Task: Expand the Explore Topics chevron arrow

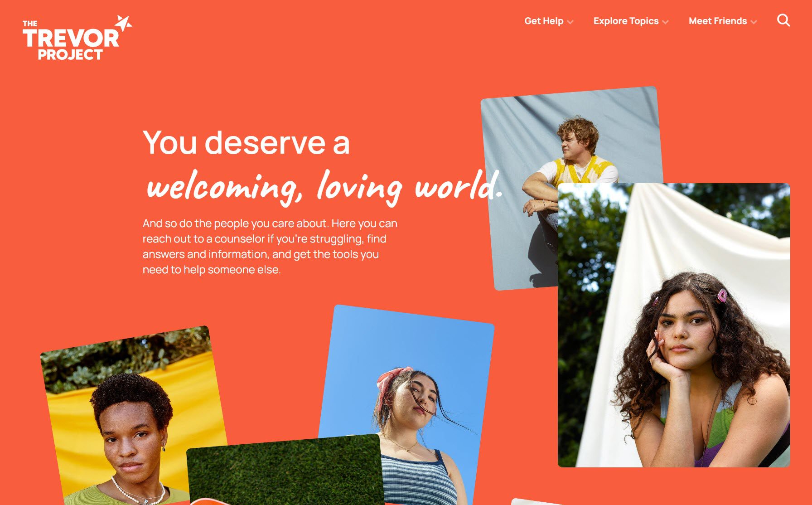Action: pos(665,22)
